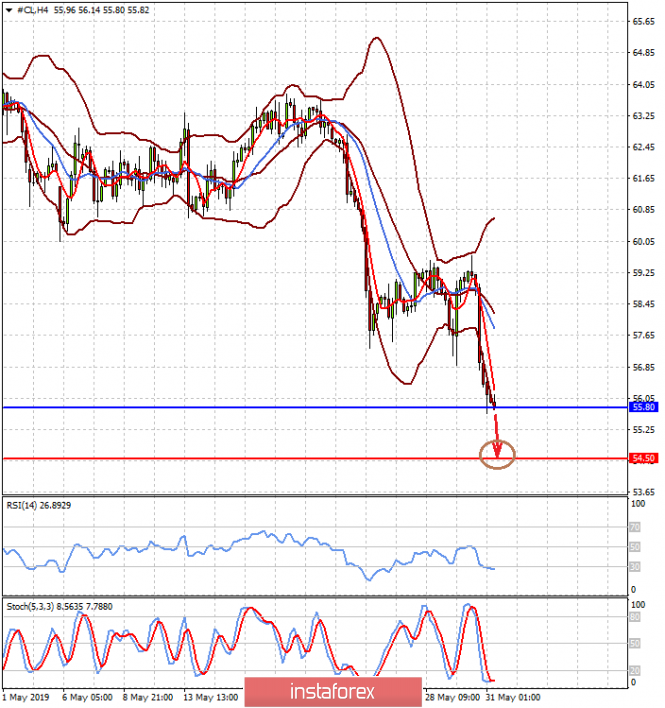
Task: Click the 58.45 price axis value
Action: (x=643, y=304)
